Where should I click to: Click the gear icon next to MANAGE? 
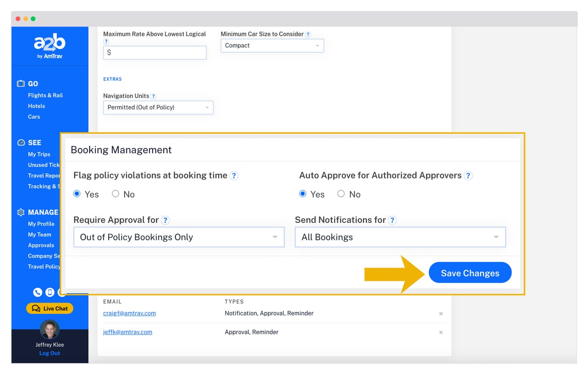tap(20, 212)
